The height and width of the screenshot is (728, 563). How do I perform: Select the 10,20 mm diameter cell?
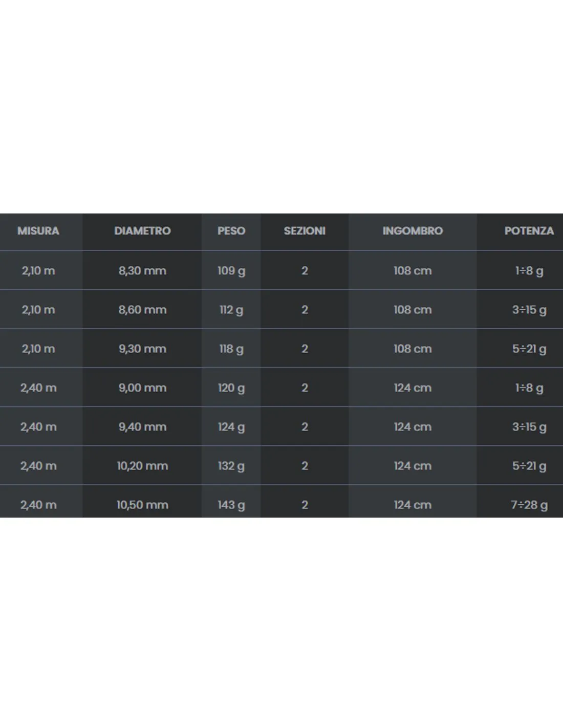[x=142, y=466]
